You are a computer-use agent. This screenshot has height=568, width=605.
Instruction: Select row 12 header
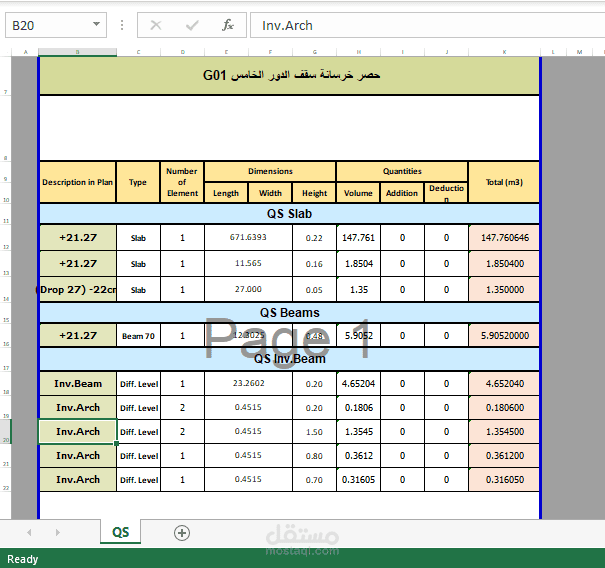(6, 238)
